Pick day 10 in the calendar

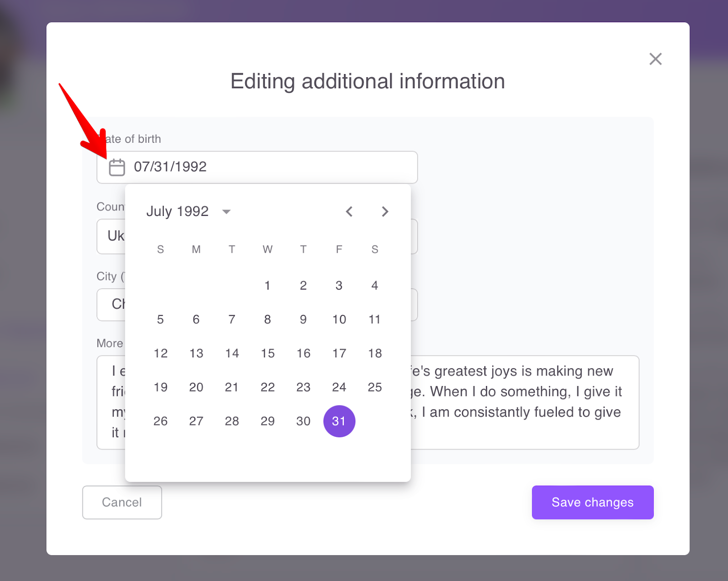pos(339,320)
